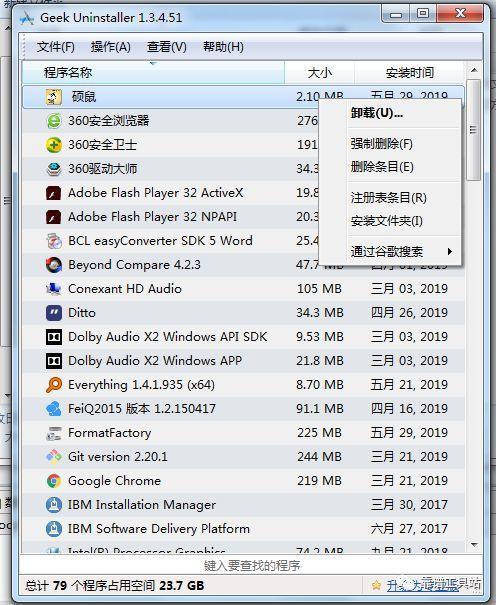496x605 pixels.
Task: Click the Everything search icon
Action: (54, 385)
